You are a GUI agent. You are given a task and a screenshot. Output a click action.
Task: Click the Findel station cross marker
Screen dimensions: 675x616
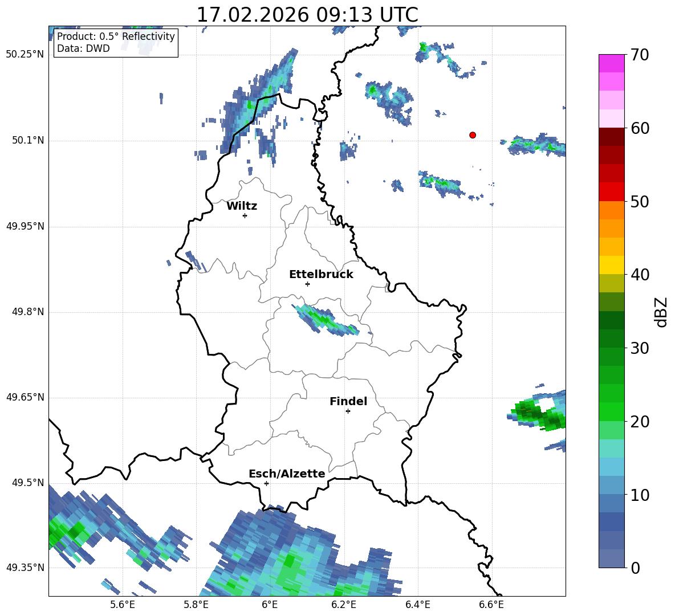(348, 411)
